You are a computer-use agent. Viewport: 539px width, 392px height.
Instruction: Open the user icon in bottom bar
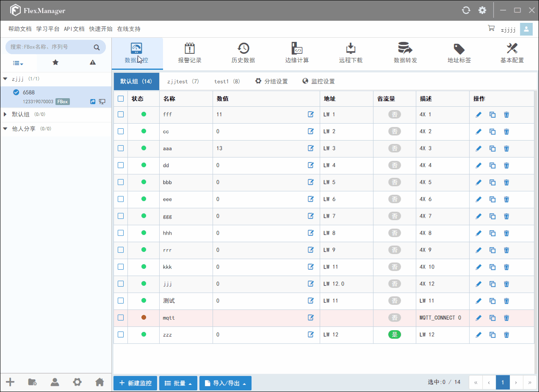55,382
